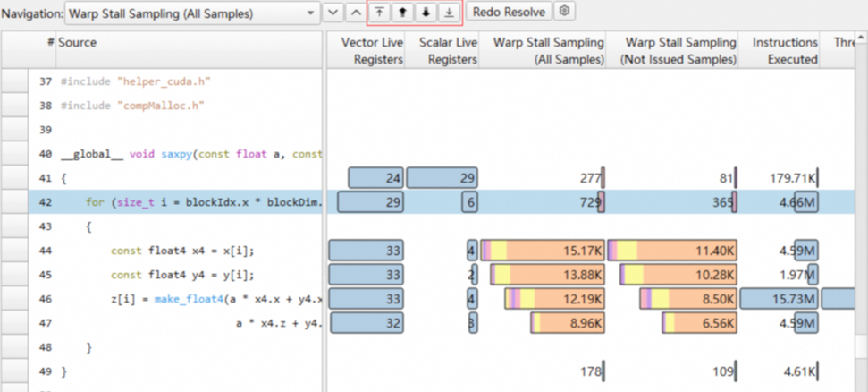Go to next lower value arrow
Image resolution: width=868 pixels, height=392 pixels.
coord(426,13)
